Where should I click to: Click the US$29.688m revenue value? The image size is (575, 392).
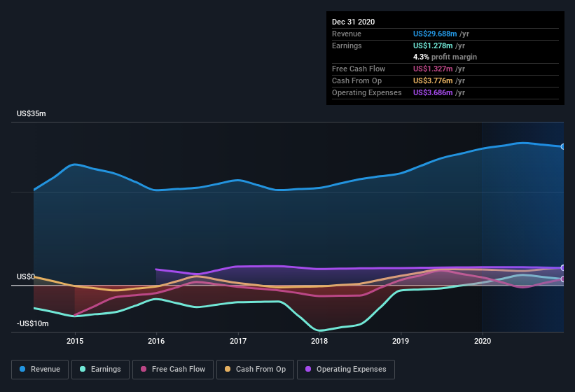pos(435,34)
